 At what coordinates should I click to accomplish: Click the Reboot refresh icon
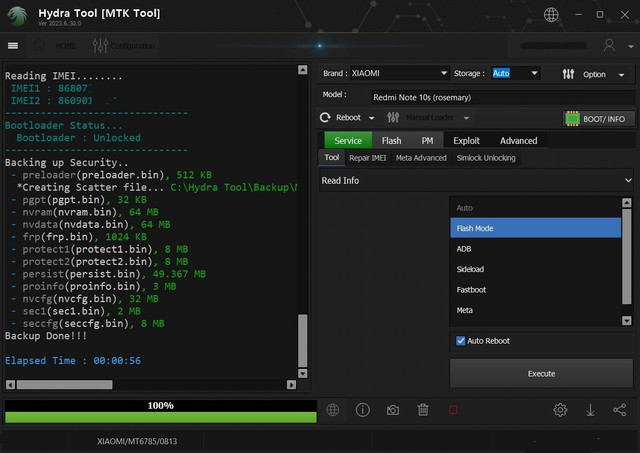(325, 118)
